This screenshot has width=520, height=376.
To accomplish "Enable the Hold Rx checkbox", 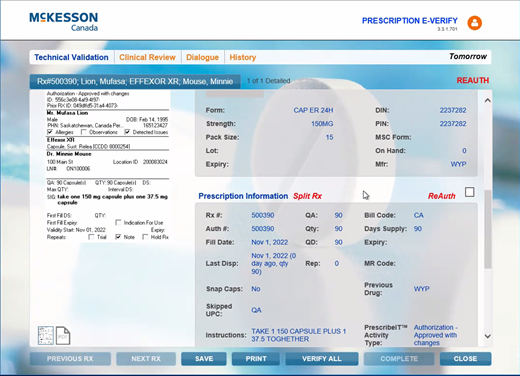I will (x=145, y=237).
